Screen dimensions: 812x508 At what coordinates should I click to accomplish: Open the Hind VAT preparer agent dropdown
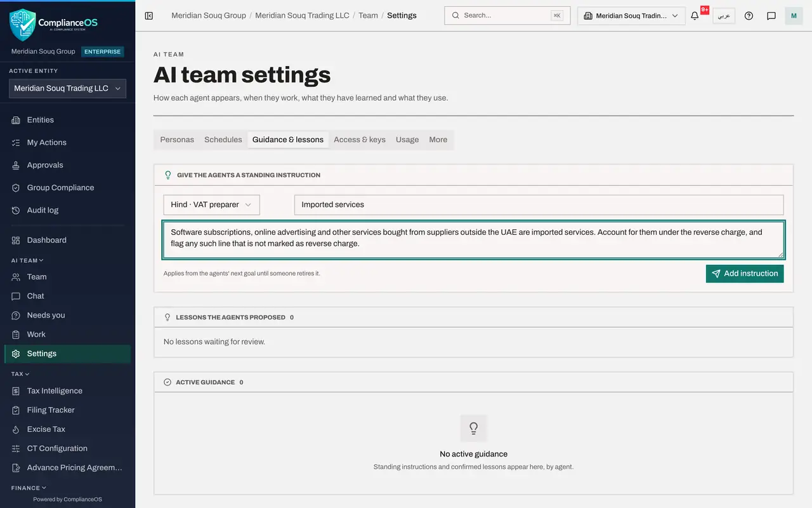pos(211,204)
